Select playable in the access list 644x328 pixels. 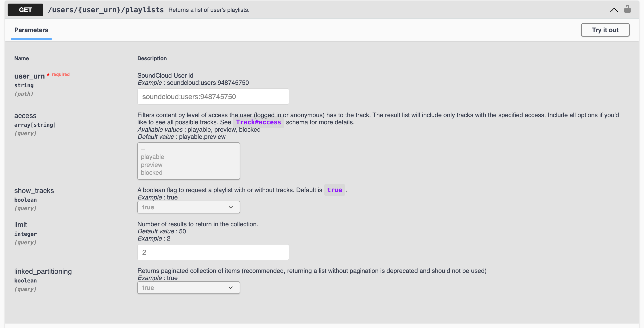(x=153, y=157)
